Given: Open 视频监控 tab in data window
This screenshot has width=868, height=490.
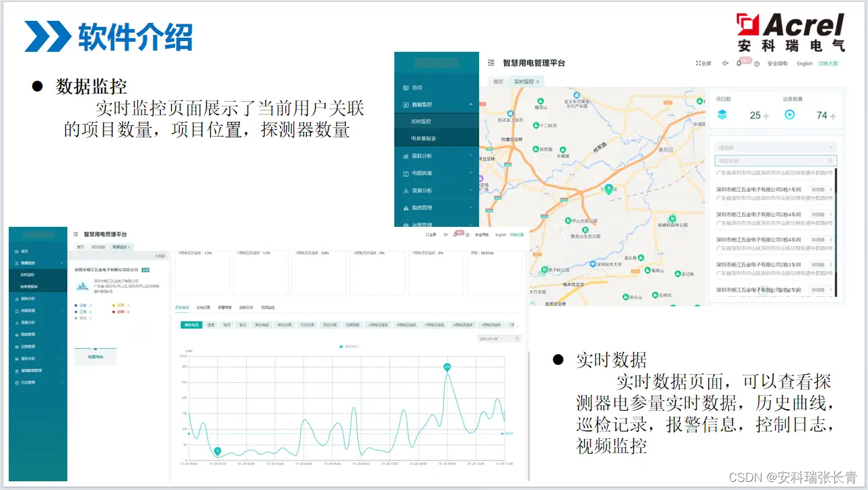Looking at the screenshot, I should pyautogui.click(x=268, y=308).
